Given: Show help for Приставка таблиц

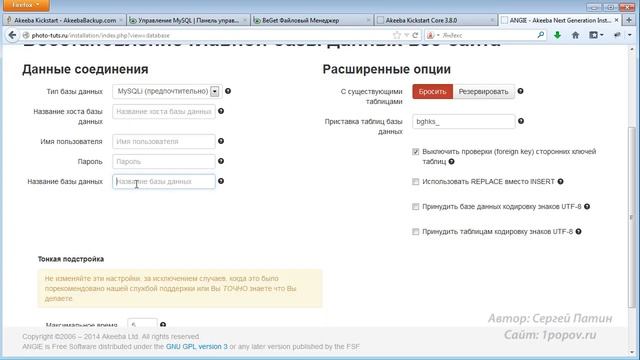Looking at the screenshot, I should (521, 121).
